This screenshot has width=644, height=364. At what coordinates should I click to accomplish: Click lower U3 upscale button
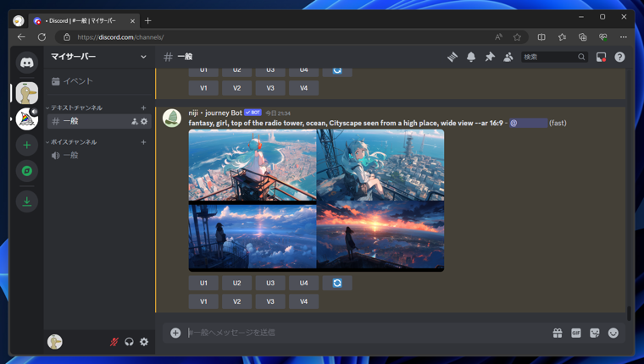coord(270,283)
